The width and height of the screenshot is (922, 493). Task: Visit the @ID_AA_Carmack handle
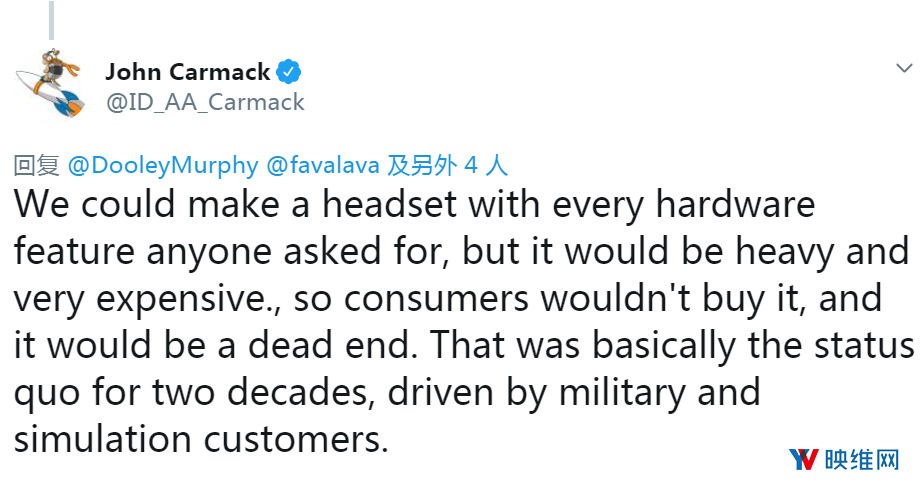tap(205, 102)
